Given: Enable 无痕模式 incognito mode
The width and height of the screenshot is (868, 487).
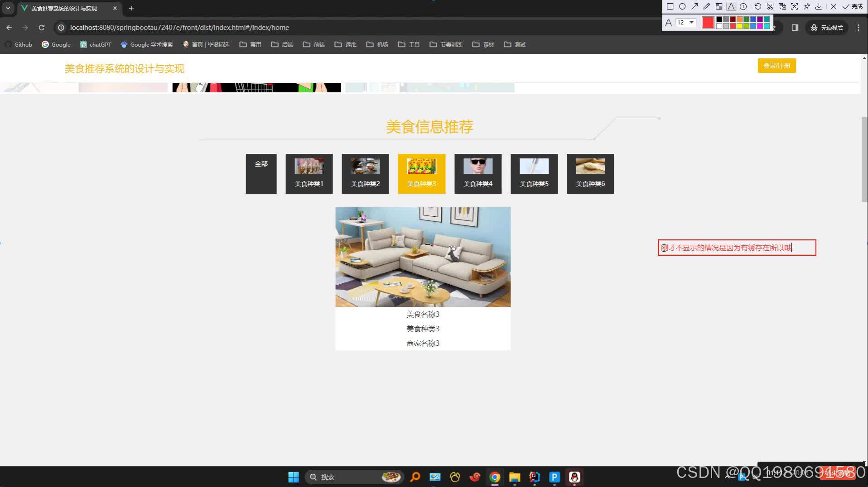Looking at the screenshot, I should tap(826, 27).
